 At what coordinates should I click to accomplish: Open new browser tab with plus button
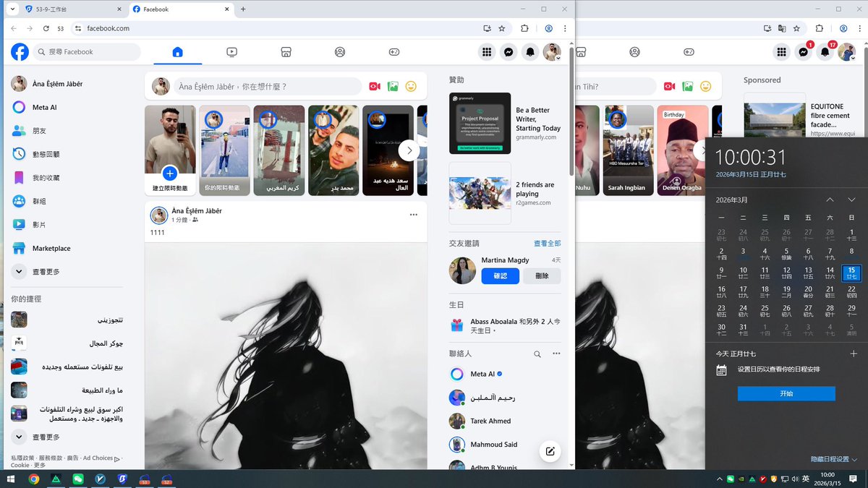click(x=243, y=9)
